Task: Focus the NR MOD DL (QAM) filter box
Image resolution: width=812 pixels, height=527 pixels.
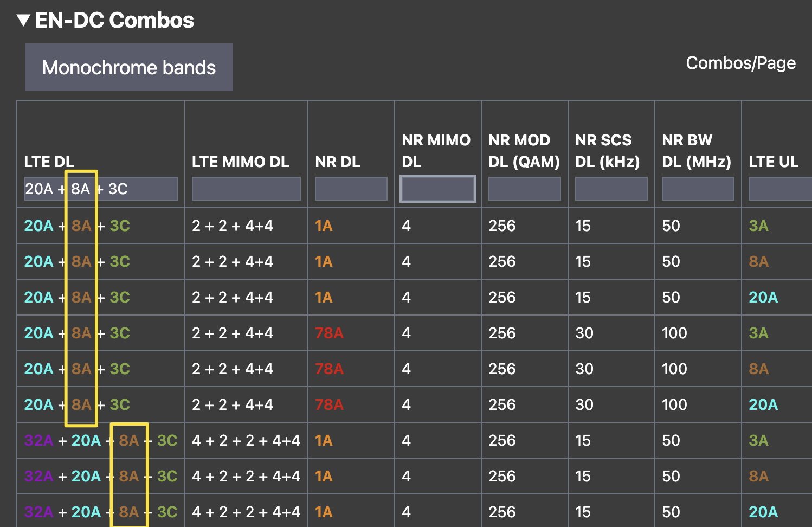Action: pyautogui.click(x=524, y=189)
